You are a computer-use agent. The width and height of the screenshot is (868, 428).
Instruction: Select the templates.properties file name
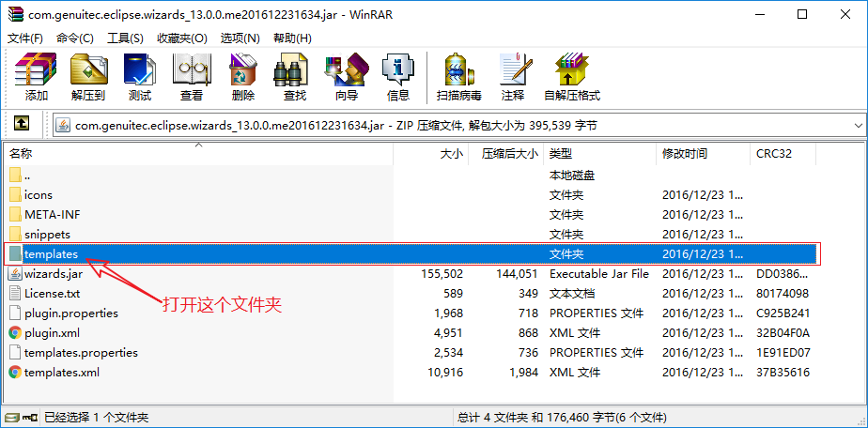(81, 352)
